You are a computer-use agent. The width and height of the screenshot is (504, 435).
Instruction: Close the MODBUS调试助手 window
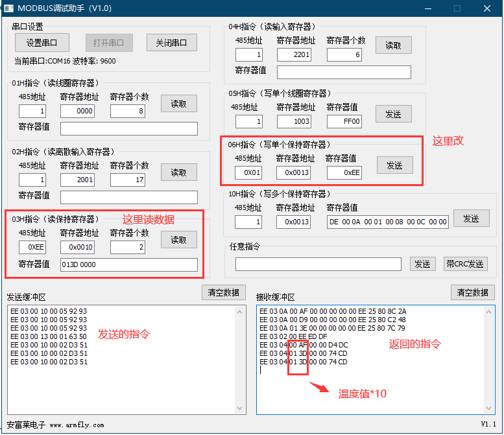tap(487, 8)
